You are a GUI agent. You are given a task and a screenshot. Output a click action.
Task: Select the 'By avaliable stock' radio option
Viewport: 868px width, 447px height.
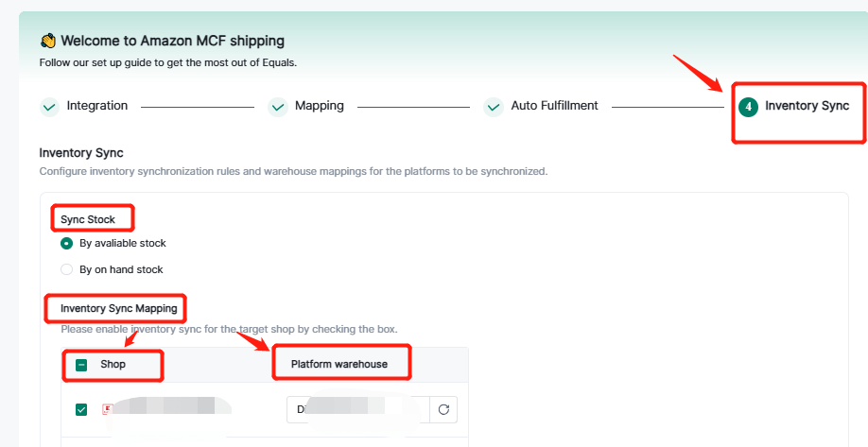[x=67, y=243]
